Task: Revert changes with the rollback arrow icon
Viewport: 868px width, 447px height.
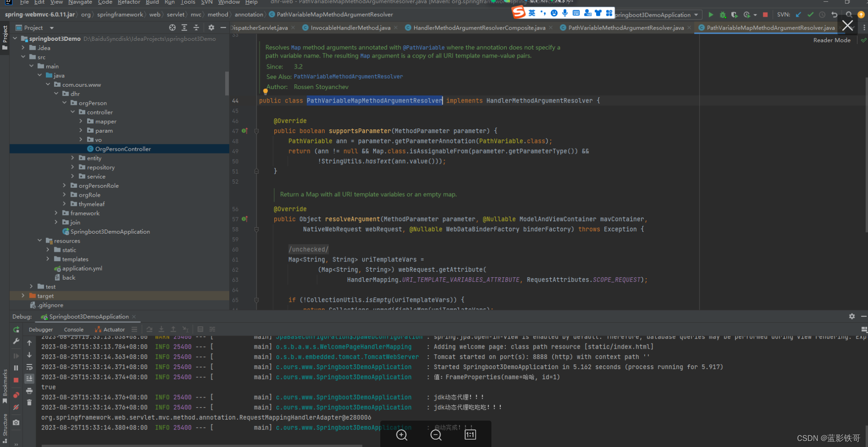Action: point(834,15)
